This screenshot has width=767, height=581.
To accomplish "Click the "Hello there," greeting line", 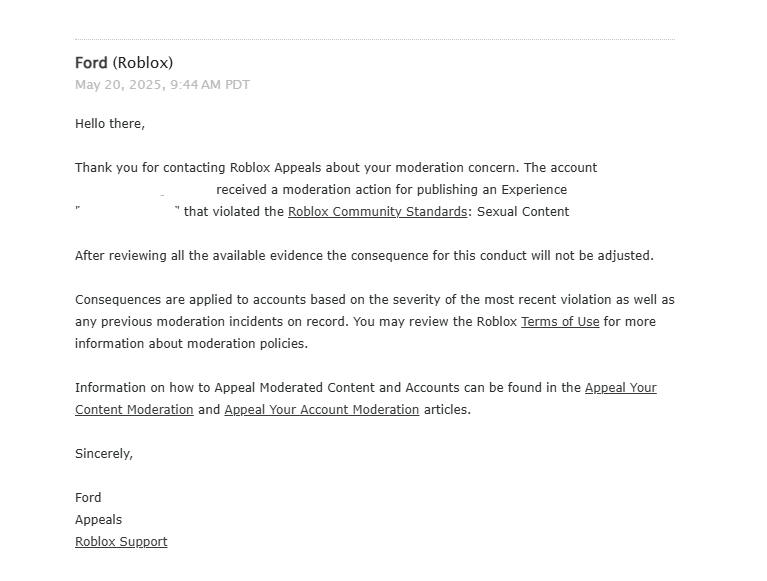I will click(x=110, y=124).
